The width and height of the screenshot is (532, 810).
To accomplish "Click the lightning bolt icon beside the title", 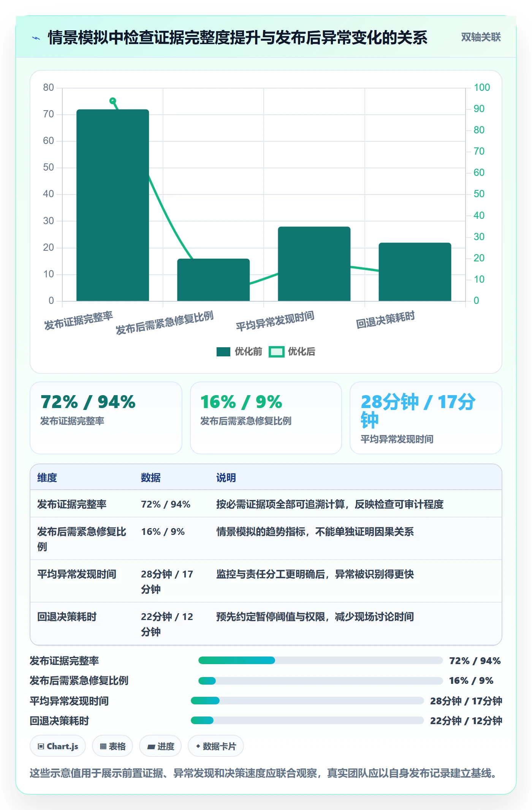I will pos(36,38).
